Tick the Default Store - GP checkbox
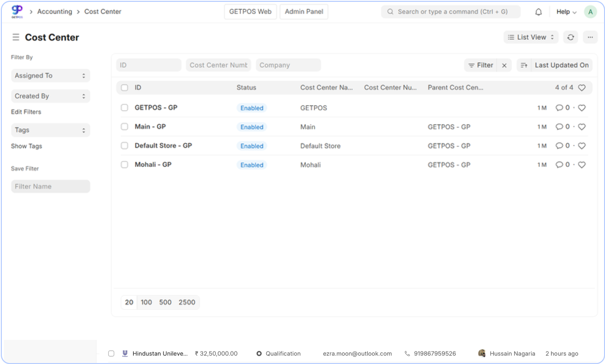 pyautogui.click(x=124, y=145)
